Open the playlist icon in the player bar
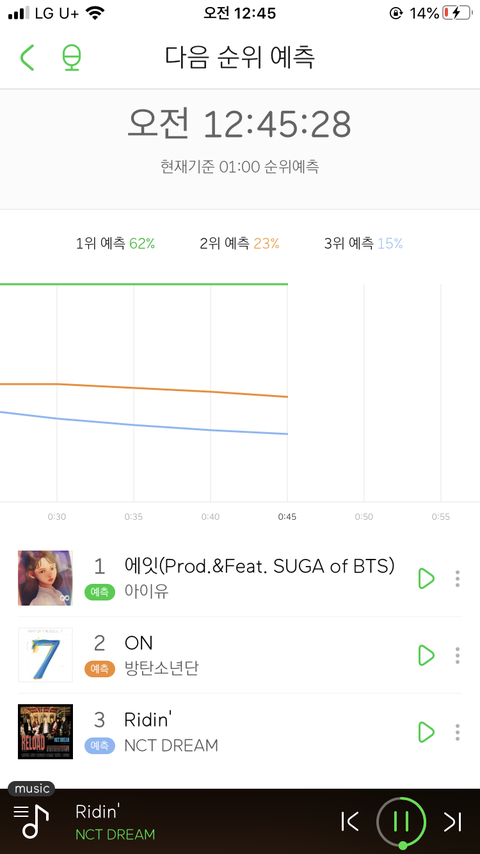The image size is (480, 854). (31, 821)
